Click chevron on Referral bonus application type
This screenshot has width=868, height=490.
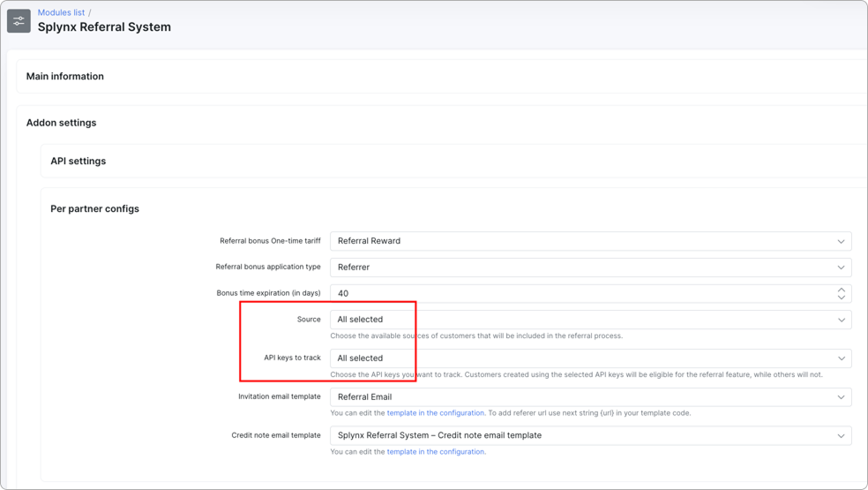(841, 267)
